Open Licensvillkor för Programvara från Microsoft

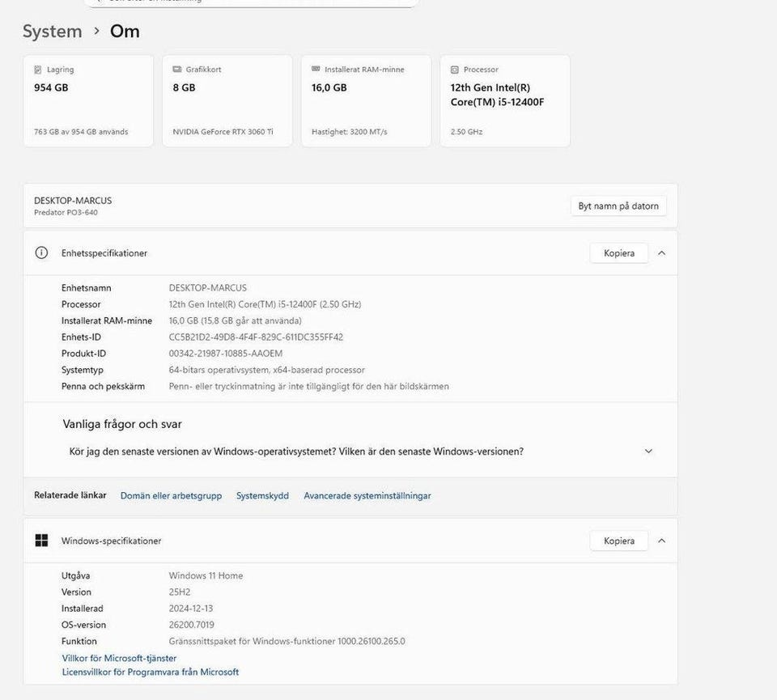151,672
